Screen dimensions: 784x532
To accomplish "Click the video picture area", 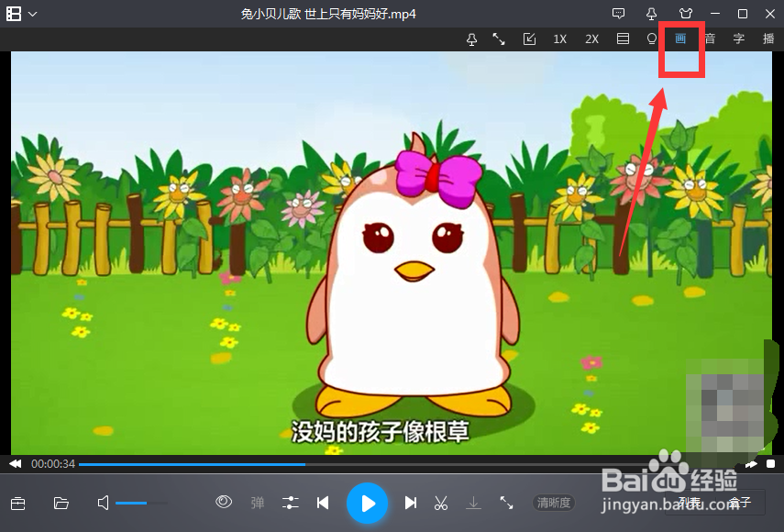I will click(392, 253).
